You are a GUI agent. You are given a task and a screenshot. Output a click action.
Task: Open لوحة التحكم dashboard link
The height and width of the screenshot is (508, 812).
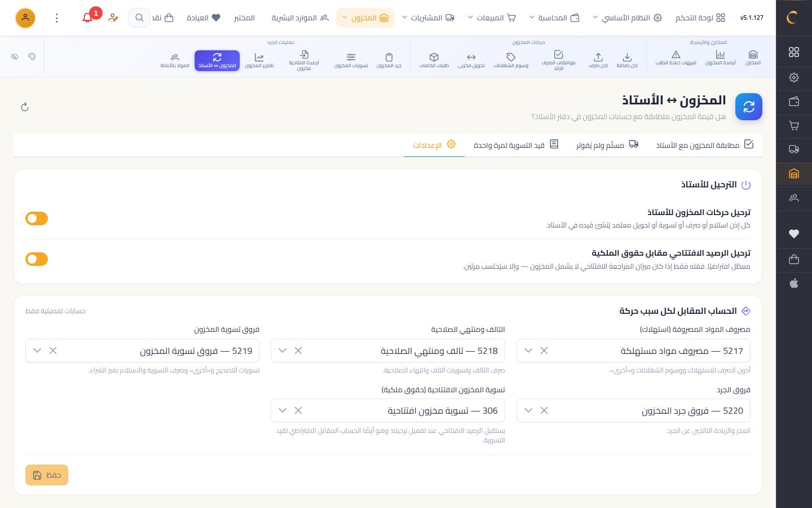coord(700,18)
